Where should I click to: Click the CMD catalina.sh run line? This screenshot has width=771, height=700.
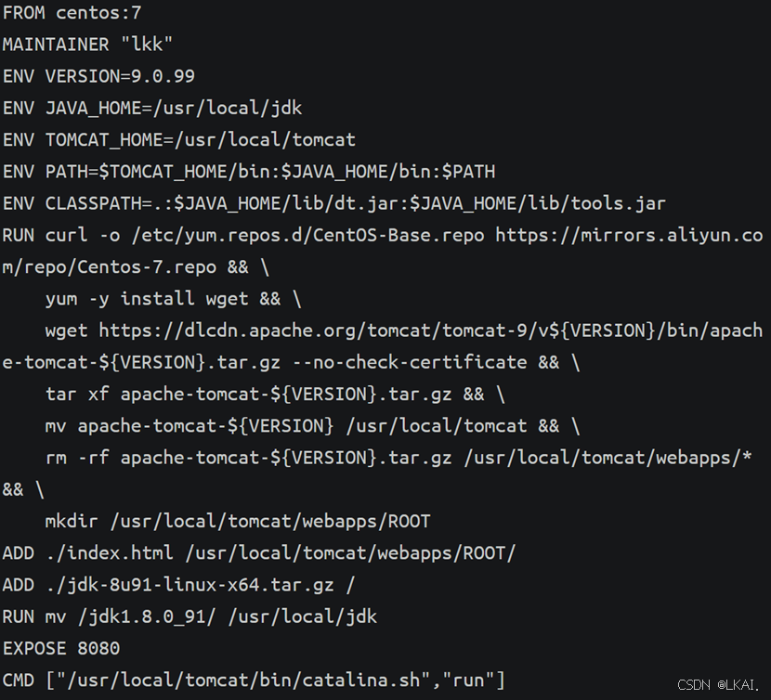254,680
